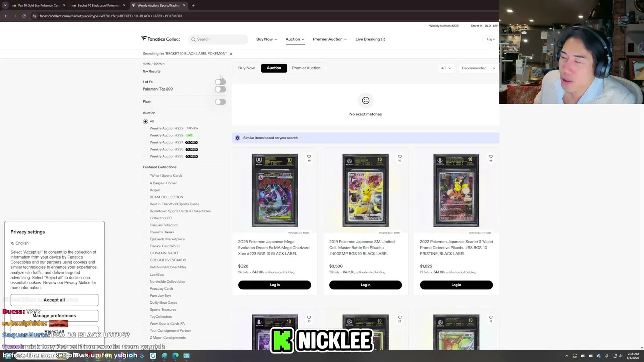Open the Detective Pikachu #98 card thumbnail
Image resolution: width=644 pixels, height=362 pixels.
[x=456, y=191]
